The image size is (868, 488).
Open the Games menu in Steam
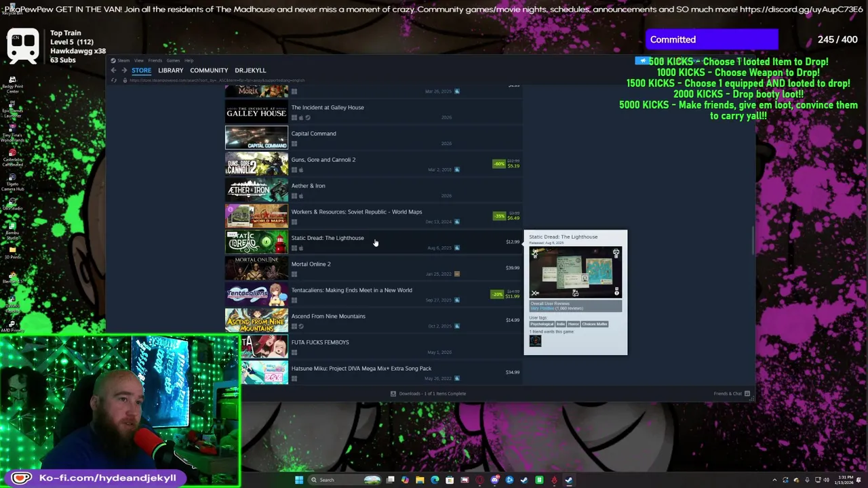pos(173,60)
